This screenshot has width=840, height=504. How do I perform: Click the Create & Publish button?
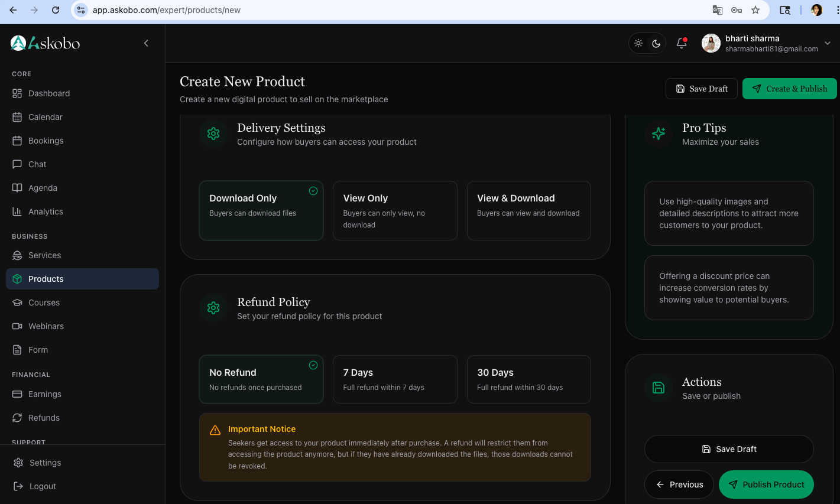coord(790,88)
